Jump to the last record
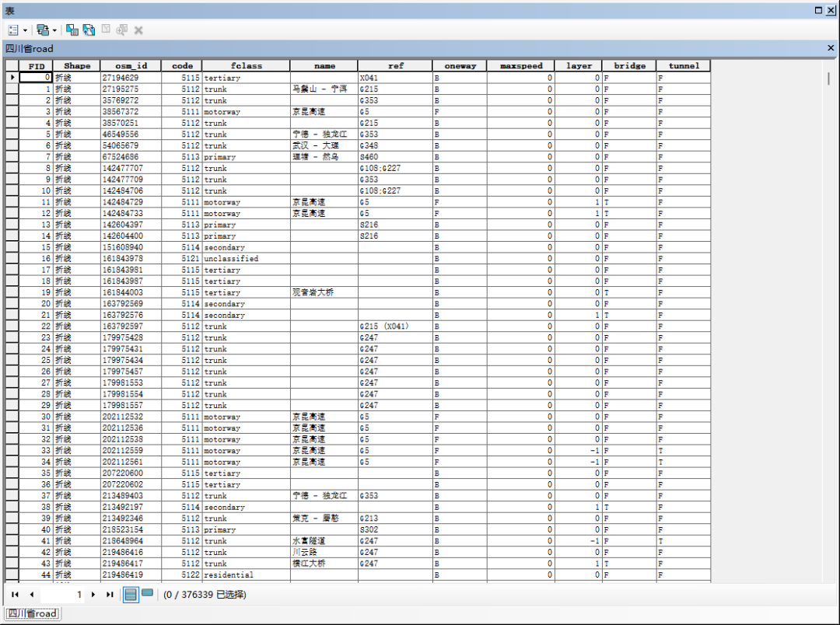 (110, 595)
